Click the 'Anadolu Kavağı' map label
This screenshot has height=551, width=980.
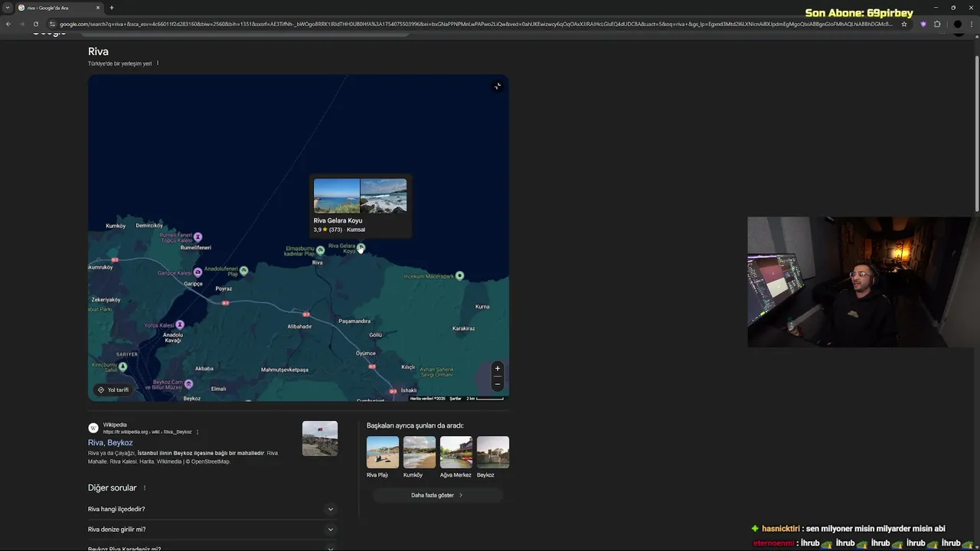(173, 337)
